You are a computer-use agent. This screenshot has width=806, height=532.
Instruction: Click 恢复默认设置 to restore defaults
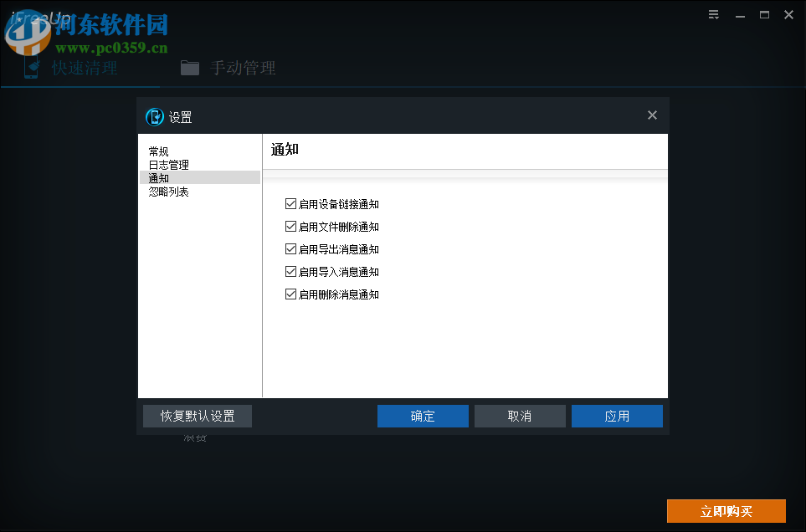click(197, 416)
